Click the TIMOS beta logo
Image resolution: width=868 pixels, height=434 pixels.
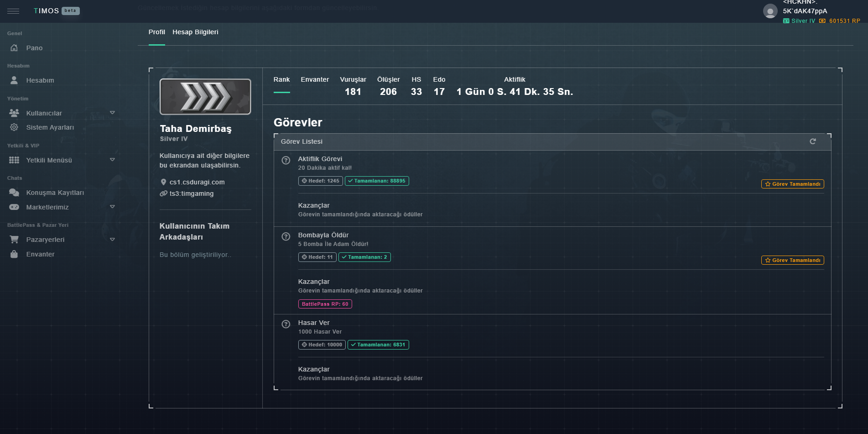[x=57, y=11]
